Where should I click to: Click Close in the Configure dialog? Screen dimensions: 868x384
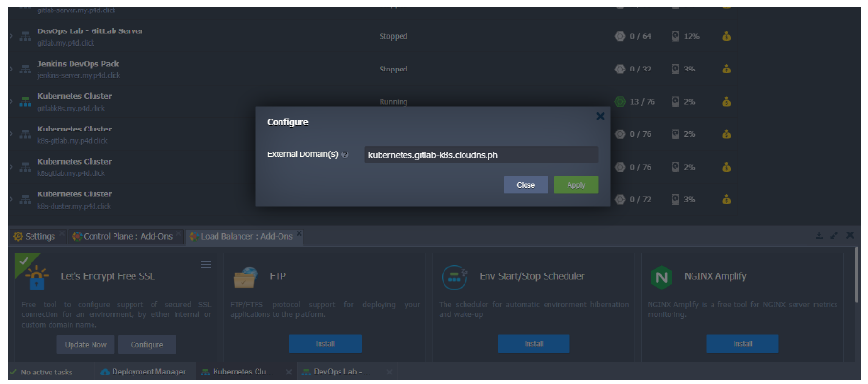coord(526,185)
